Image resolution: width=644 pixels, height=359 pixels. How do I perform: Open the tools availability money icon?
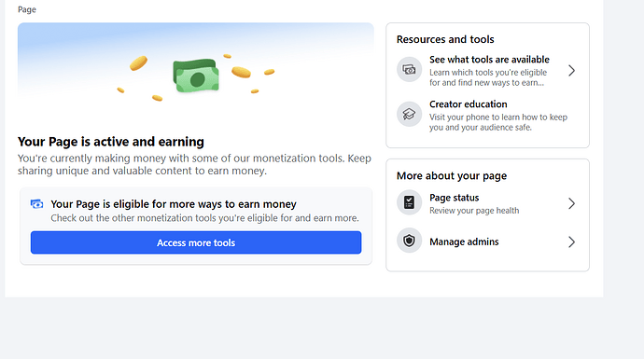[x=409, y=69]
